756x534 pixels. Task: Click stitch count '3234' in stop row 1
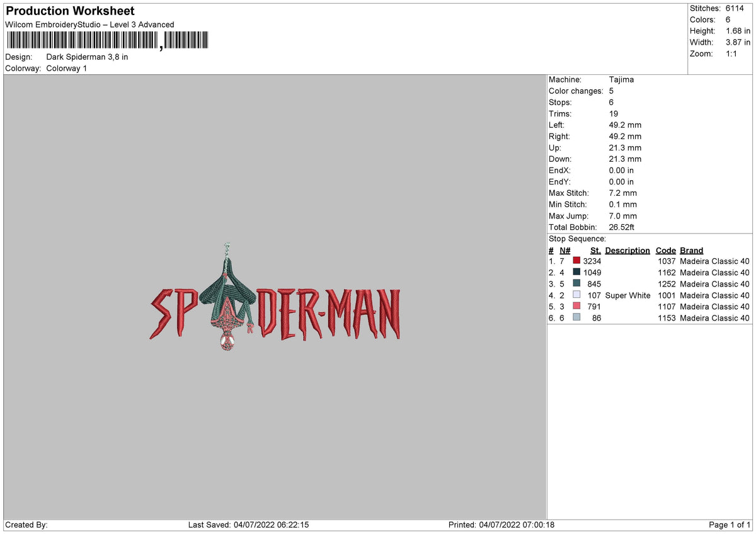592,261
